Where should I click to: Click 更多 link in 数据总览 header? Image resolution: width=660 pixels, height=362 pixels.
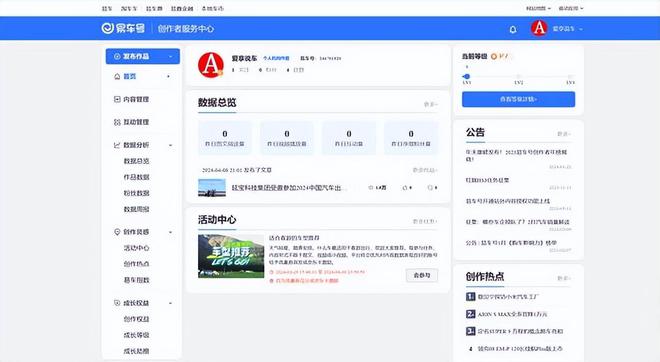tap(431, 104)
